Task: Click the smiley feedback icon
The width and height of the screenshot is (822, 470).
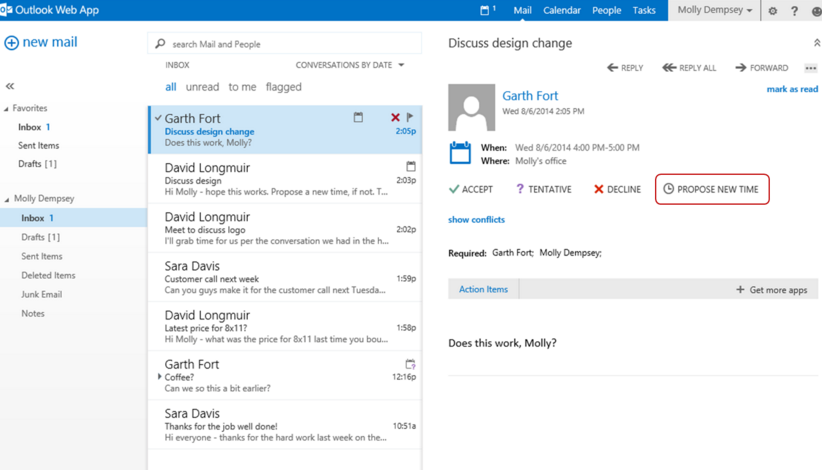Action: pos(816,11)
